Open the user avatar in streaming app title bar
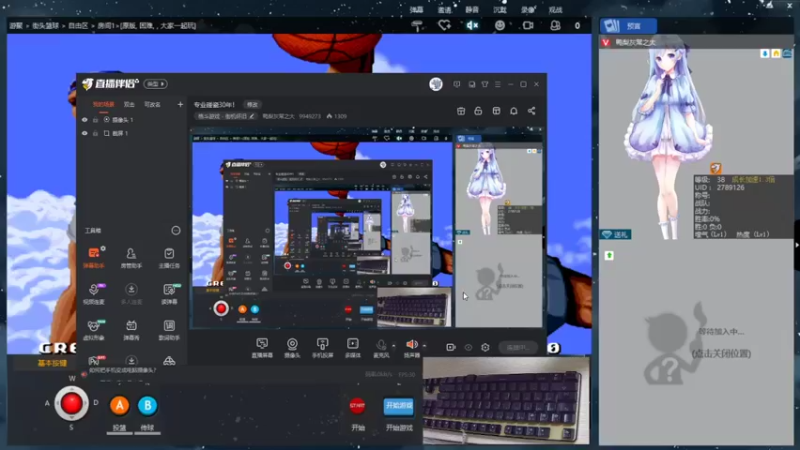The image size is (800, 450). click(x=436, y=84)
